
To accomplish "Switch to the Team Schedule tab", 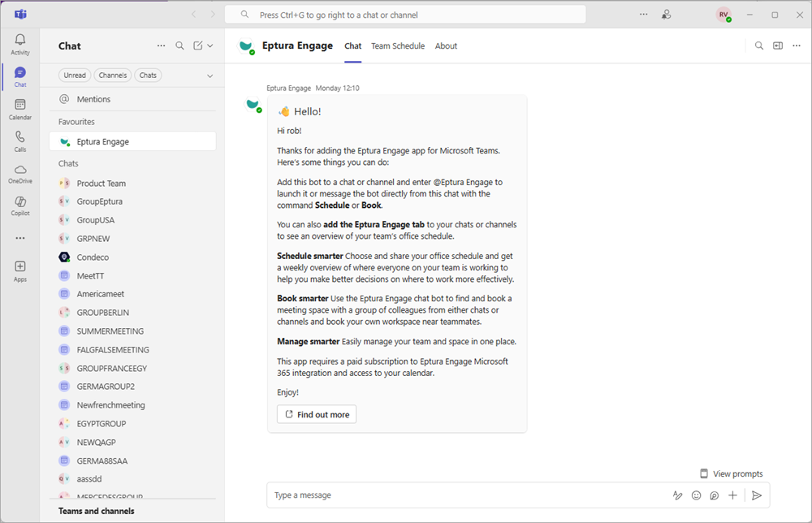I will 398,46.
